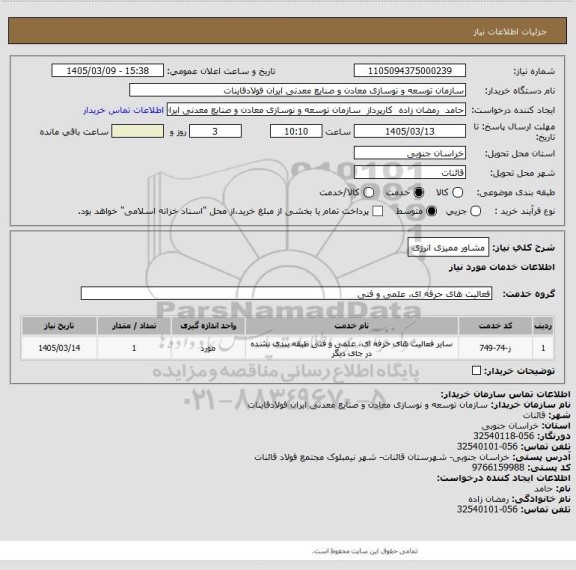Click the ردیف column header
Screen dimensions: 576x570
[543, 326]
